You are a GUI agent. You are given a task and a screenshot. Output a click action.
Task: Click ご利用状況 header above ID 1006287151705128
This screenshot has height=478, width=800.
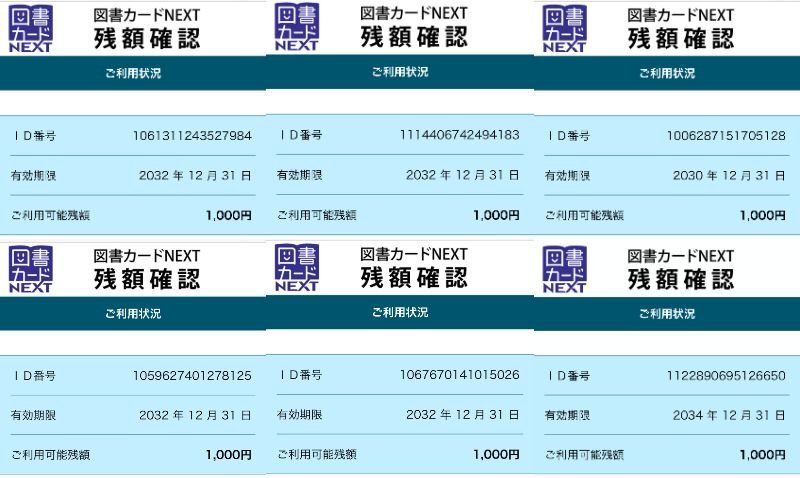tap(667, 73)
